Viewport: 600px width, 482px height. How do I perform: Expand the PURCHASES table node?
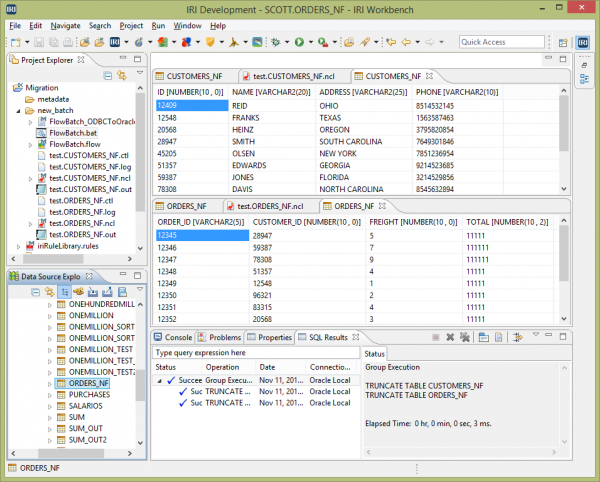pos(50,396)
